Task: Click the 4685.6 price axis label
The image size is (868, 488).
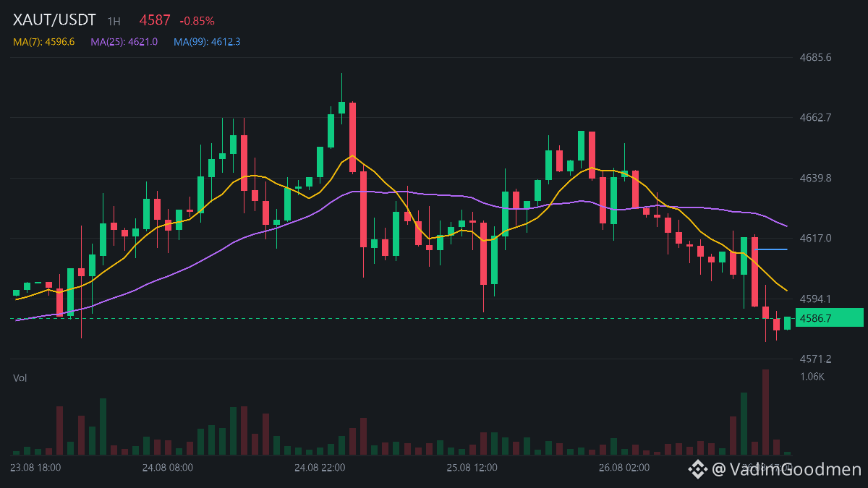Action: click(815, 57)
